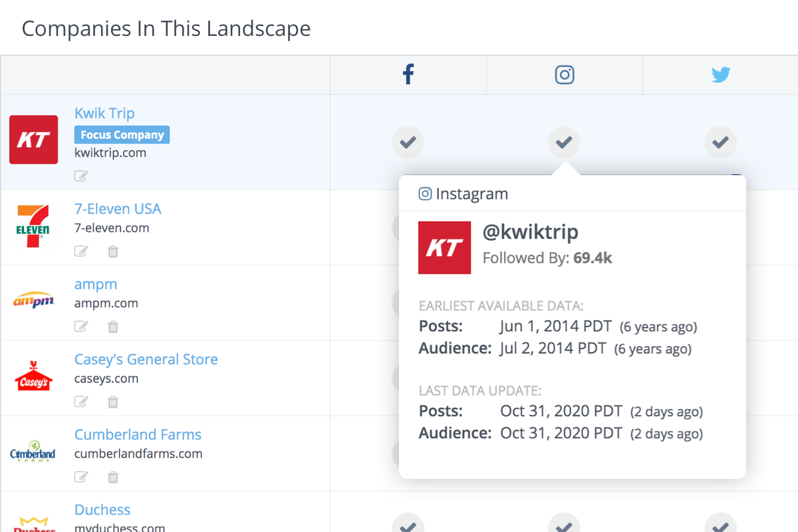Image resolution: width=798 pixels, height=532 pixels.
Task: Edit the Casey's General Store entry
Action: [81, 402]
